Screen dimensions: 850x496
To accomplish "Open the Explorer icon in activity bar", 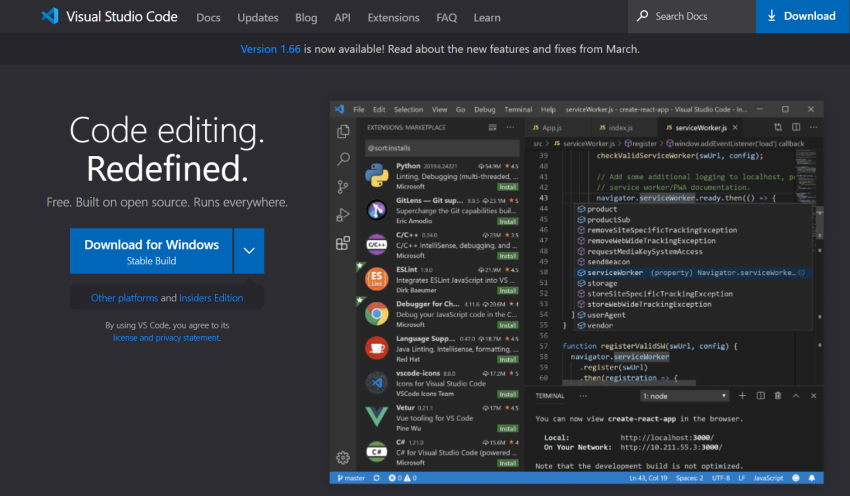I will 343,131.
